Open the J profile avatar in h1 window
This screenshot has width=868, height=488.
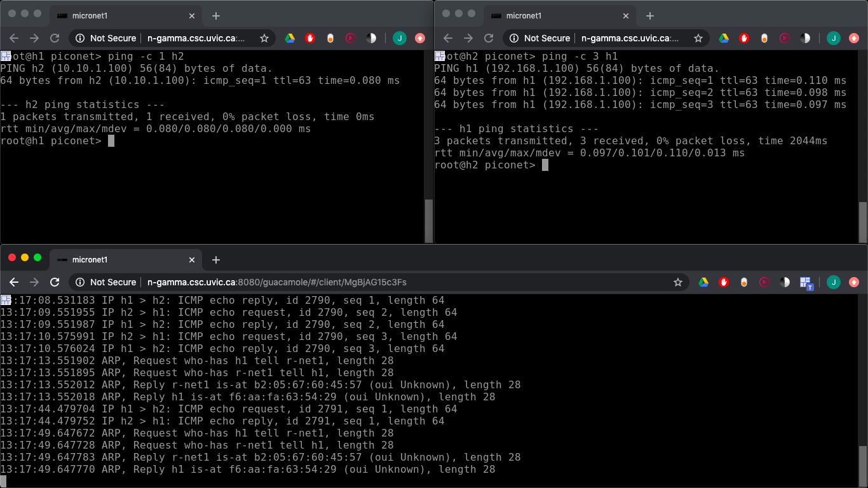(400, 38)
